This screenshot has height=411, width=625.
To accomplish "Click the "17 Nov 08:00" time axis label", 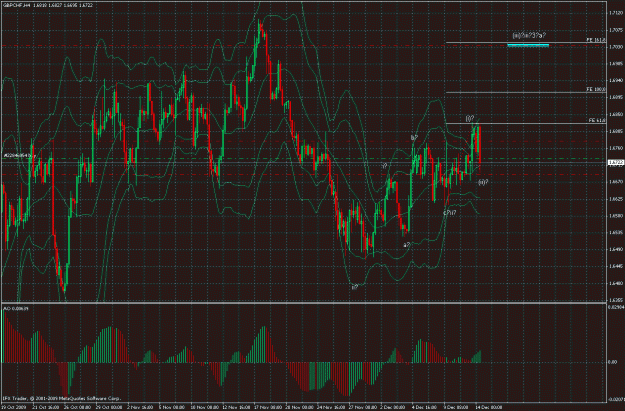I will pyautogui.click(x=267, y=408).
